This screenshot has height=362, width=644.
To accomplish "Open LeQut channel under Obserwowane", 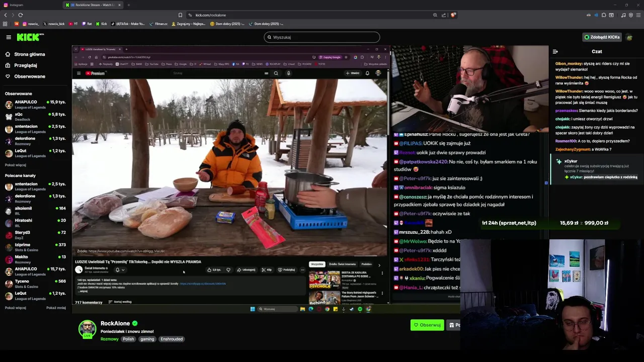I will pyautogui.click(x=35, y=153).
